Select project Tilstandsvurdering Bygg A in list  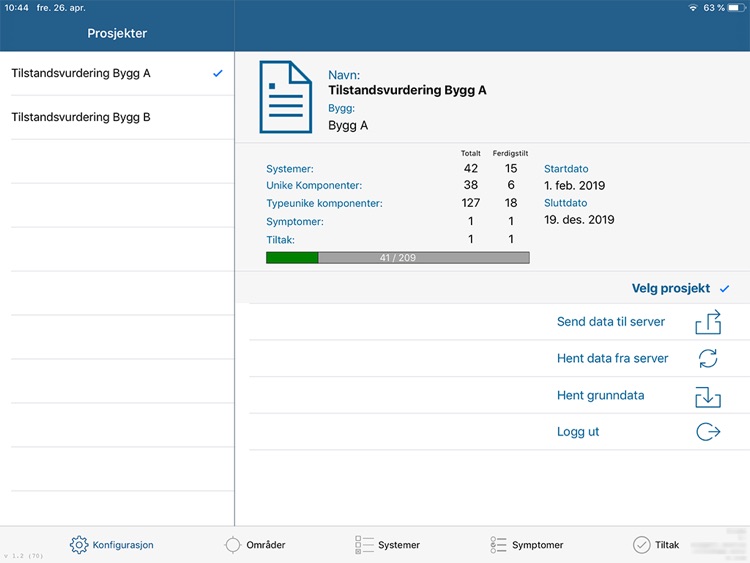click(x=117, y=73)
